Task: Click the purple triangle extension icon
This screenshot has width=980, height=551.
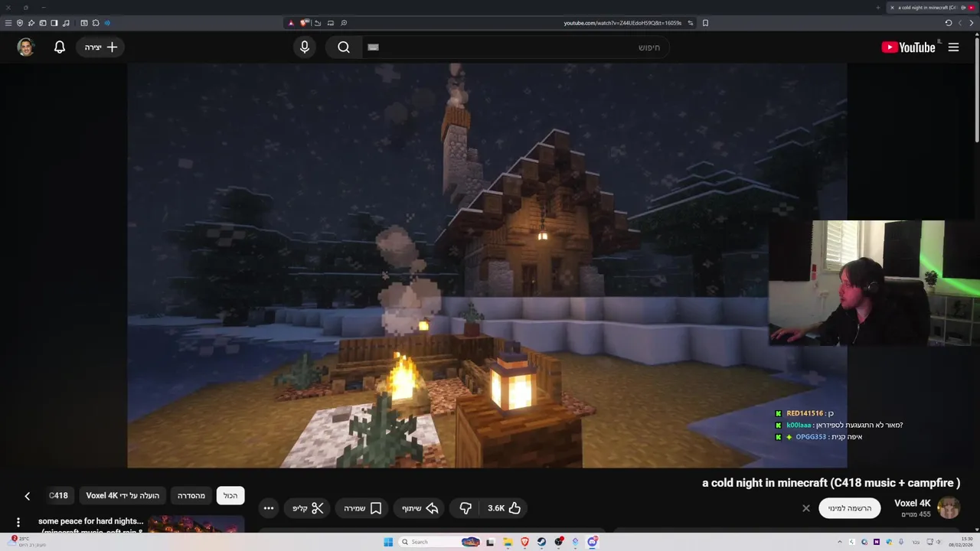Action: coord(291,23)
